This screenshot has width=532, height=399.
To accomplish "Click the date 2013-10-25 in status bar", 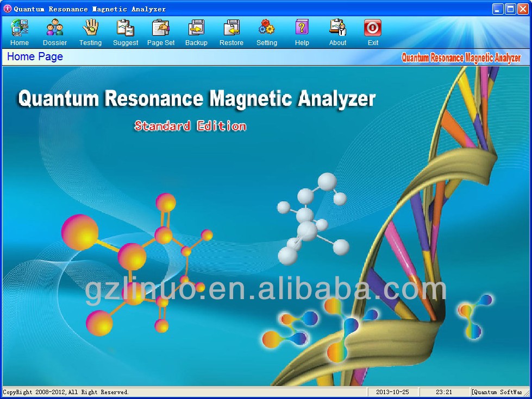I will (x=392, y=392).
